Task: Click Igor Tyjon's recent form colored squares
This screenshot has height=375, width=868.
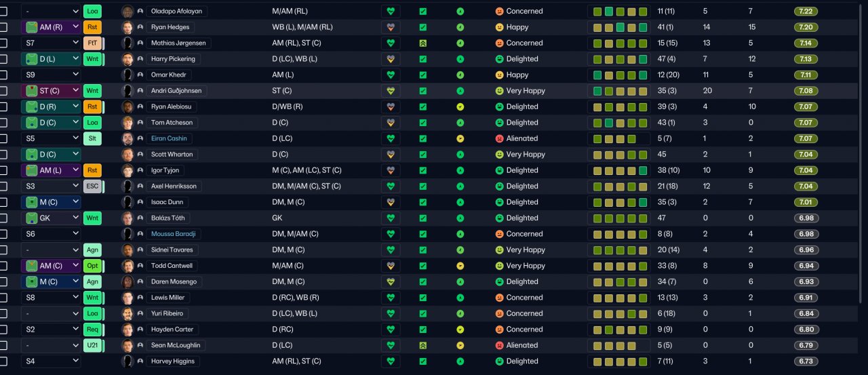Action: (x=619, y=170)
